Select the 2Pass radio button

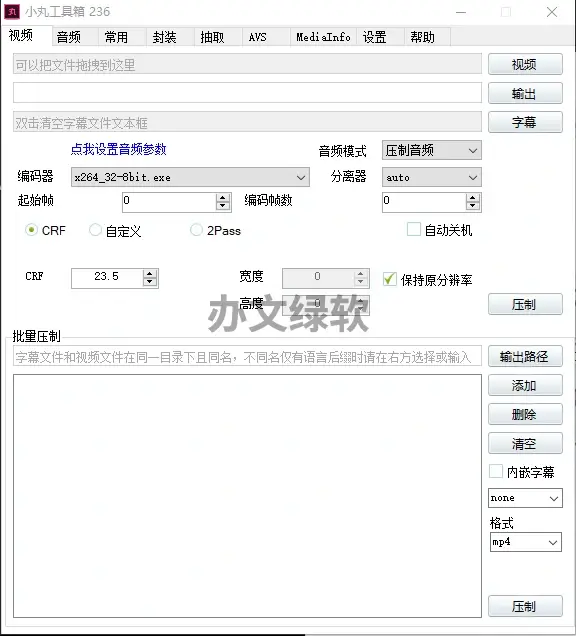[196, 230]
